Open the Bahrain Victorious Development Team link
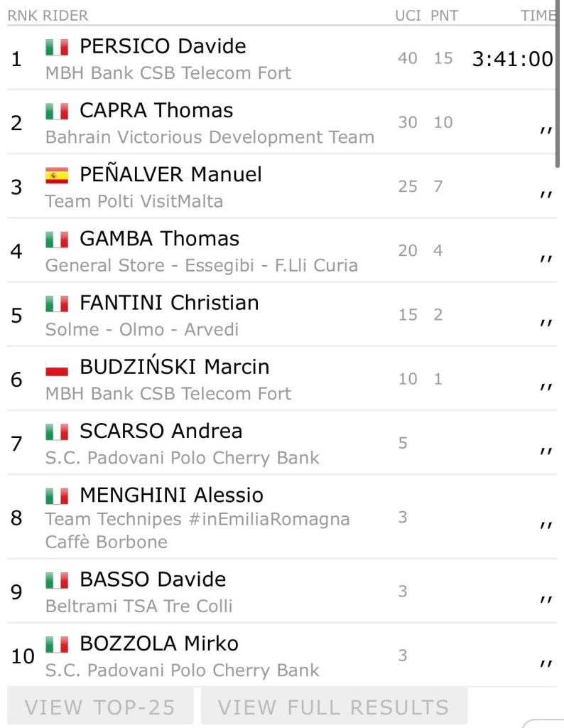The width and height of the screenshot is (564, 728). [x=210, y=137]
